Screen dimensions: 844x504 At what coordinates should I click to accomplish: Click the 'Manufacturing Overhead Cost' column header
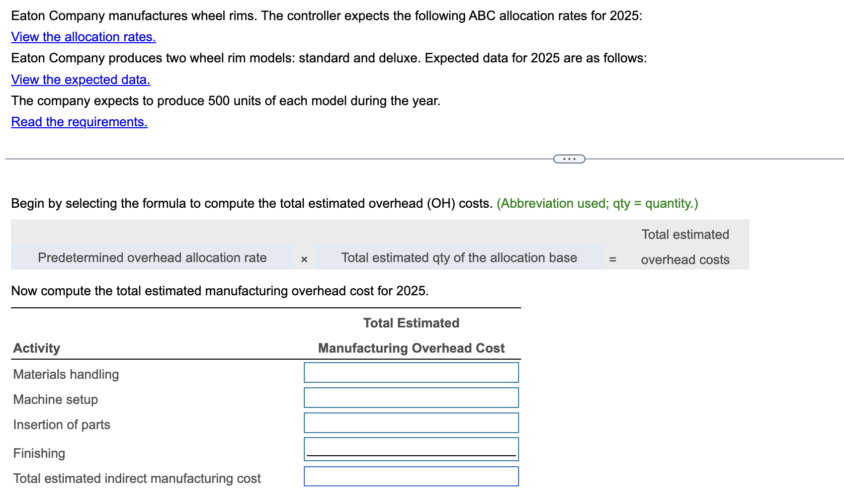411,348
